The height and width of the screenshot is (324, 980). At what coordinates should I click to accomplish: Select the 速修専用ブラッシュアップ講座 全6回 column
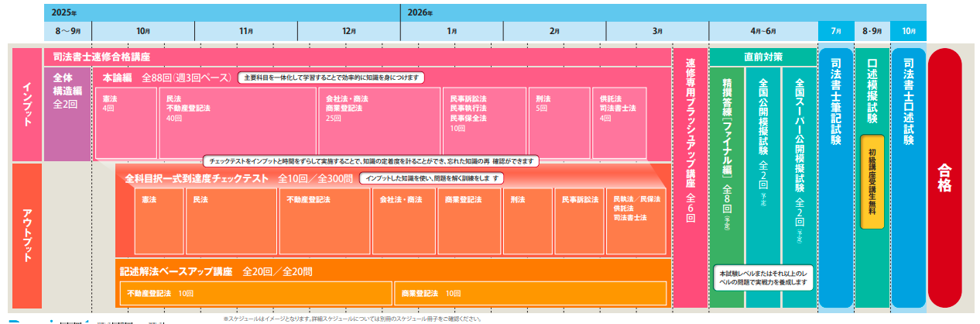point(690,178)
